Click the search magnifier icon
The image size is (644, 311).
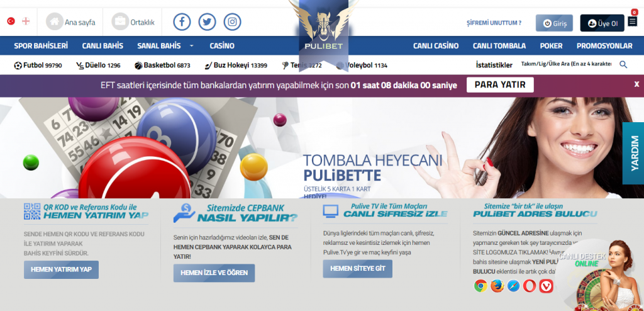click(x=623, y=65)
